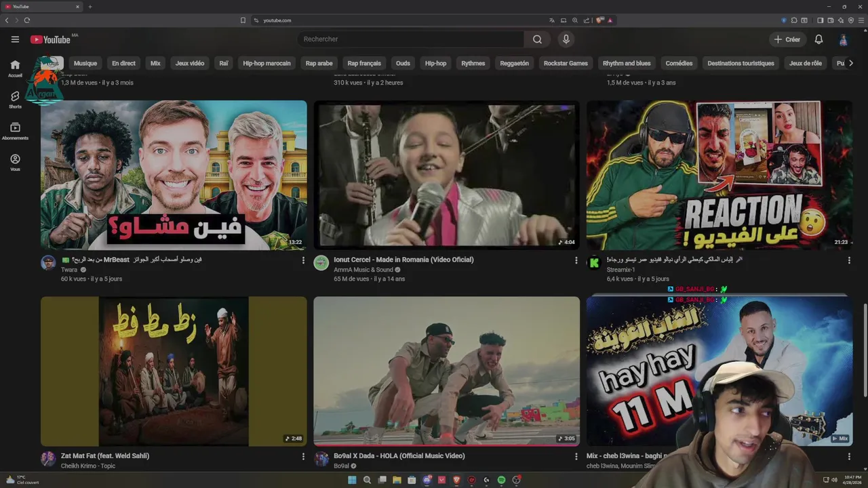Open Abonnements in the sidebar
The width and height of the screenshot is (868, 488).
15,131
